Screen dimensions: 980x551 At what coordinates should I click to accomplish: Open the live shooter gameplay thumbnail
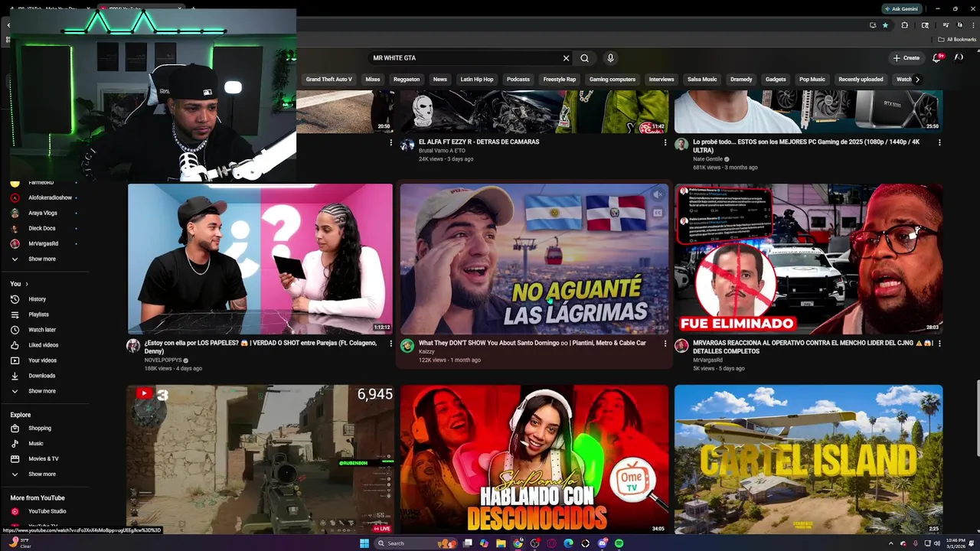click(x=260, y=459)
